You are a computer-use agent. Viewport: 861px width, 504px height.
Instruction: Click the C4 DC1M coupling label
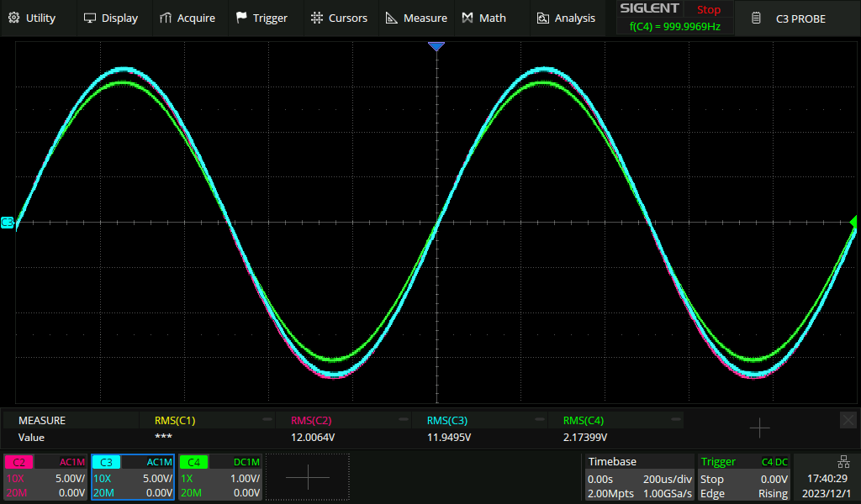click(246, 462)
